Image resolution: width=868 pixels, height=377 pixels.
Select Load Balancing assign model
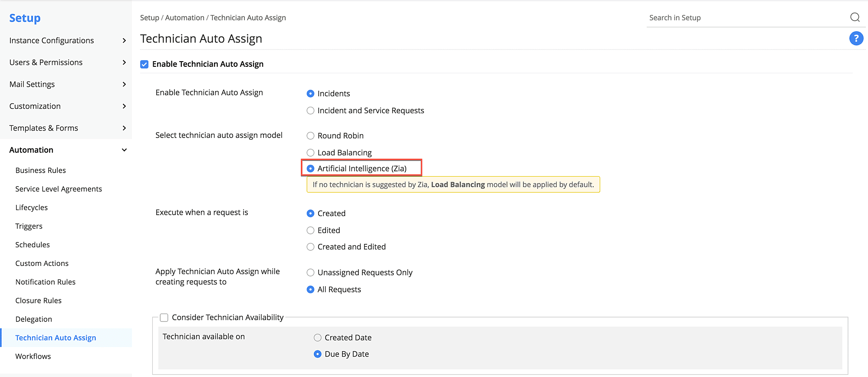310,153
